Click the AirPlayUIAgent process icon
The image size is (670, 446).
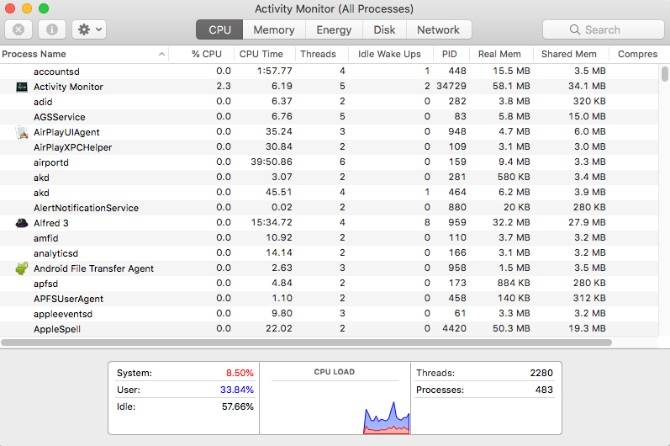click(21, 132)
